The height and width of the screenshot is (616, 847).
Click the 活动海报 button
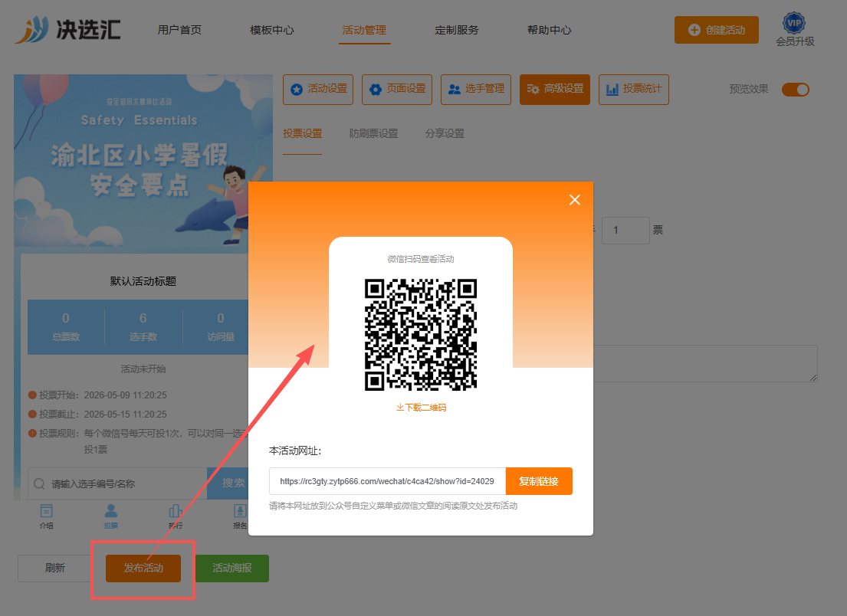click(231, 568)
